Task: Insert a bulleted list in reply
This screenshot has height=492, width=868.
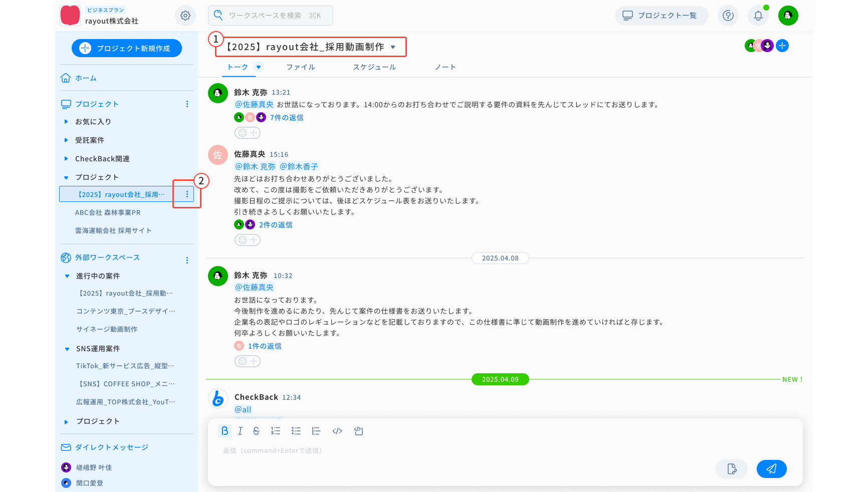Action: pyautogui.click(x=296, y=431)
